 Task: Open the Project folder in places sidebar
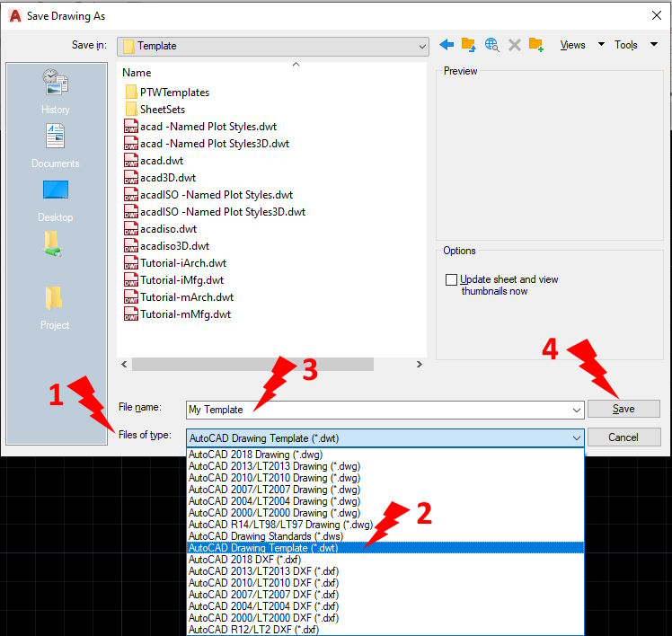tap(55, 307)
